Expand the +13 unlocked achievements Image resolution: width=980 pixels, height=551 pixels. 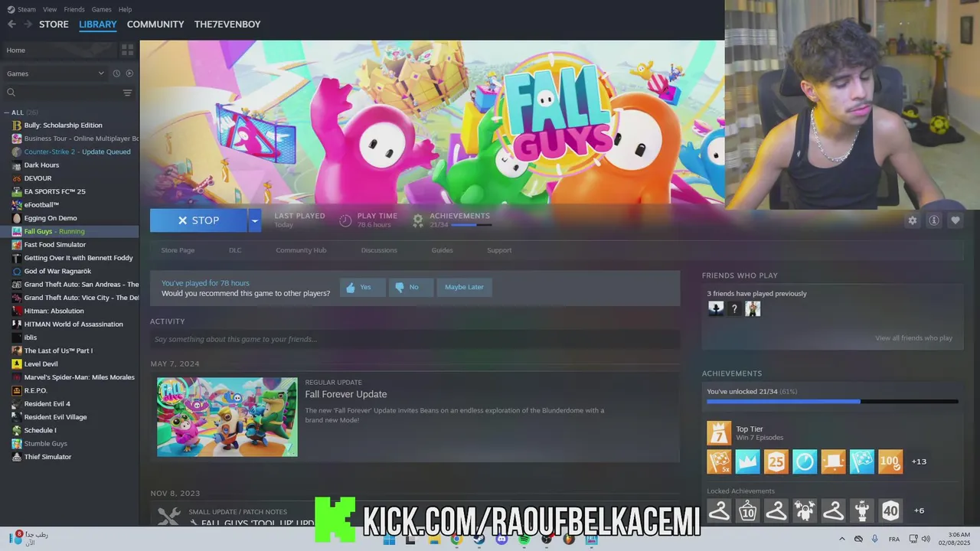[x=919, y=461]
